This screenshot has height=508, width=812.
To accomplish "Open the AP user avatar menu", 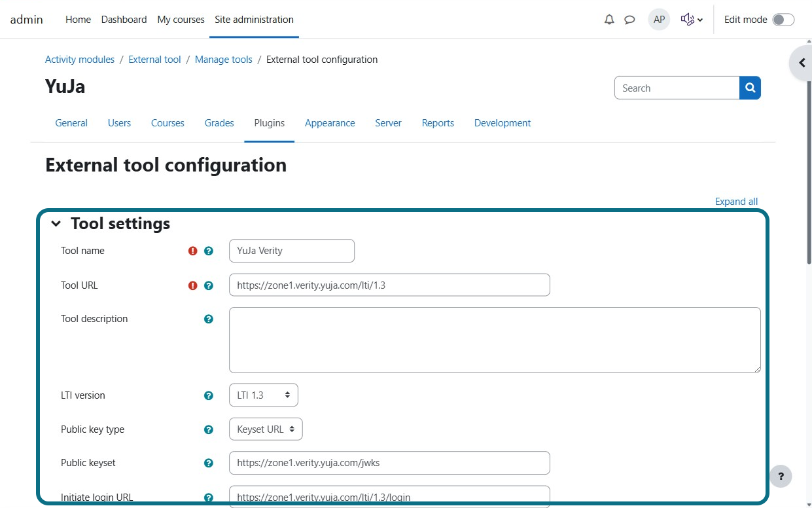I will tap(659, 20).
